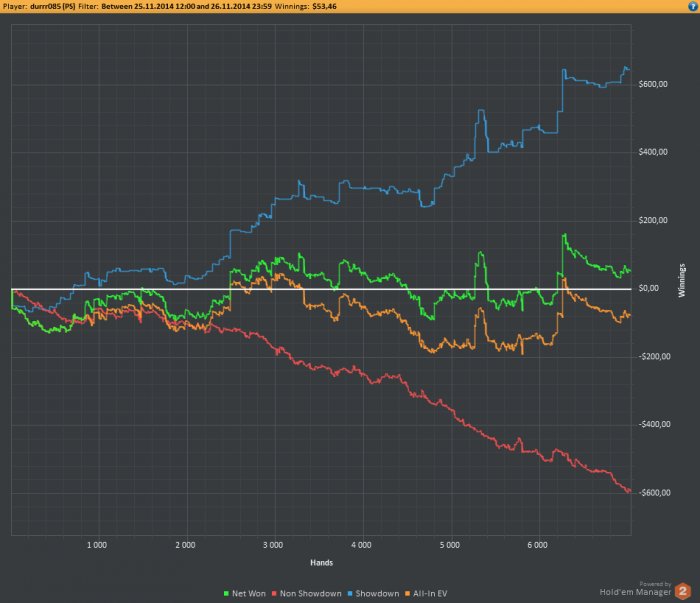The height and width of the screenshot is (603, 700).
Task: Click the $600,00 axis label
Action: pyautogui.click(x=653, y=84)
